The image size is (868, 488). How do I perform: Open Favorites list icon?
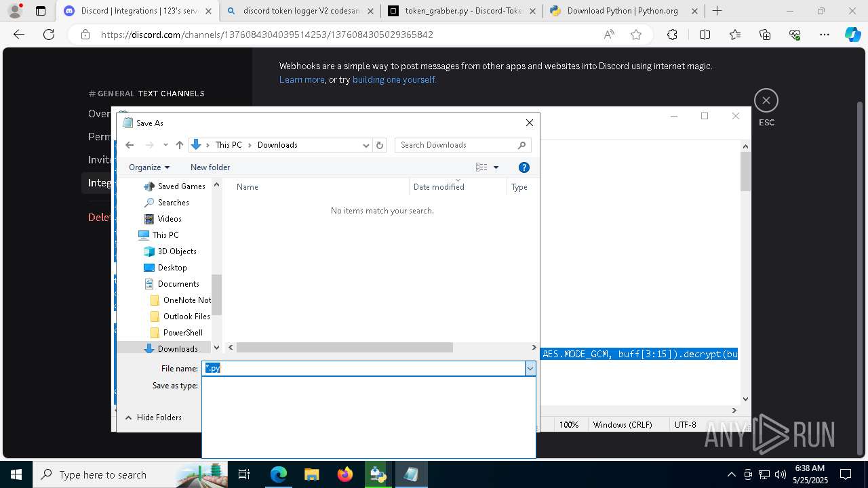735,35
